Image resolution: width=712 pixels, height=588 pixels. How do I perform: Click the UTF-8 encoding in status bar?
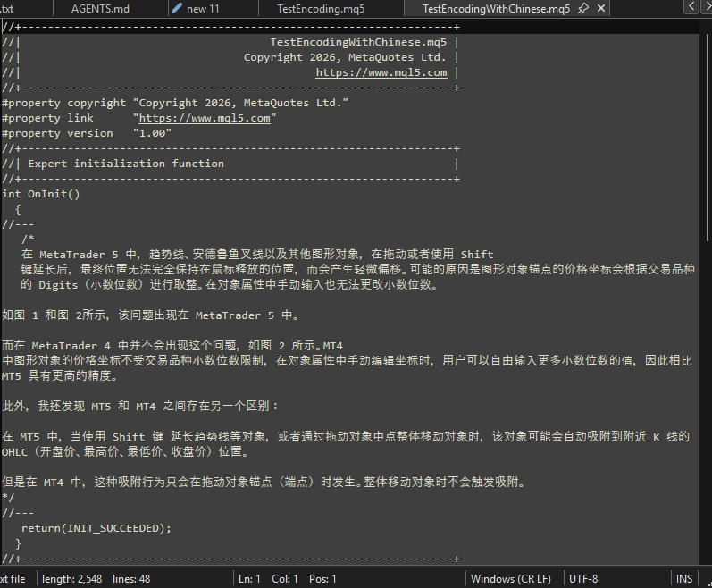click(583, 579)
